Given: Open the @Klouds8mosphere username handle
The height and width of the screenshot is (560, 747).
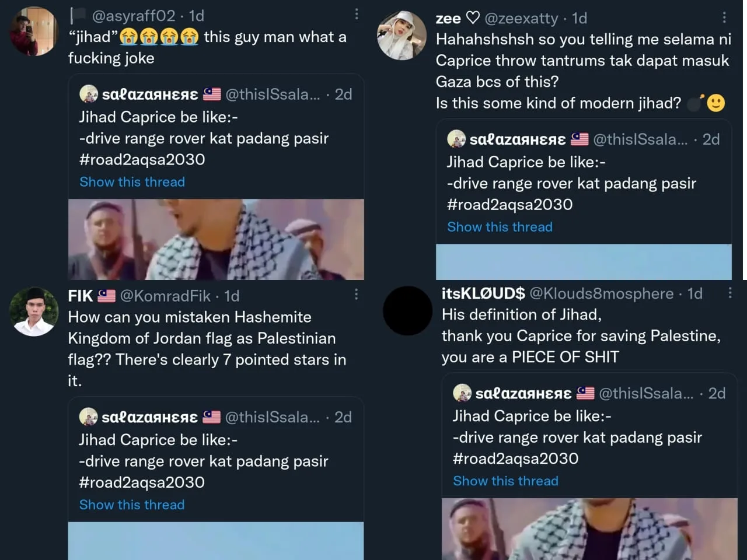Looking at the screenshot, I should click(x=601, y=293).
